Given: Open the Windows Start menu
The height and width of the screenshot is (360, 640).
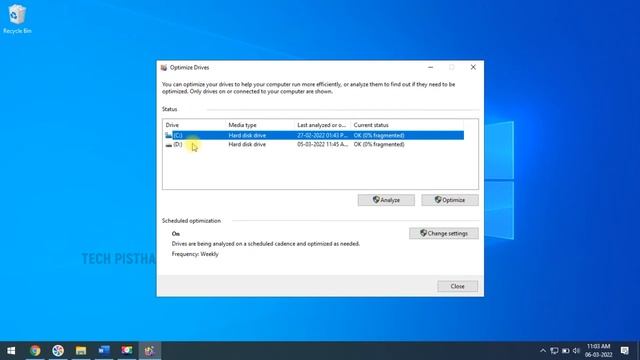Looking at the screenshot, I should (x=11, y=351).
